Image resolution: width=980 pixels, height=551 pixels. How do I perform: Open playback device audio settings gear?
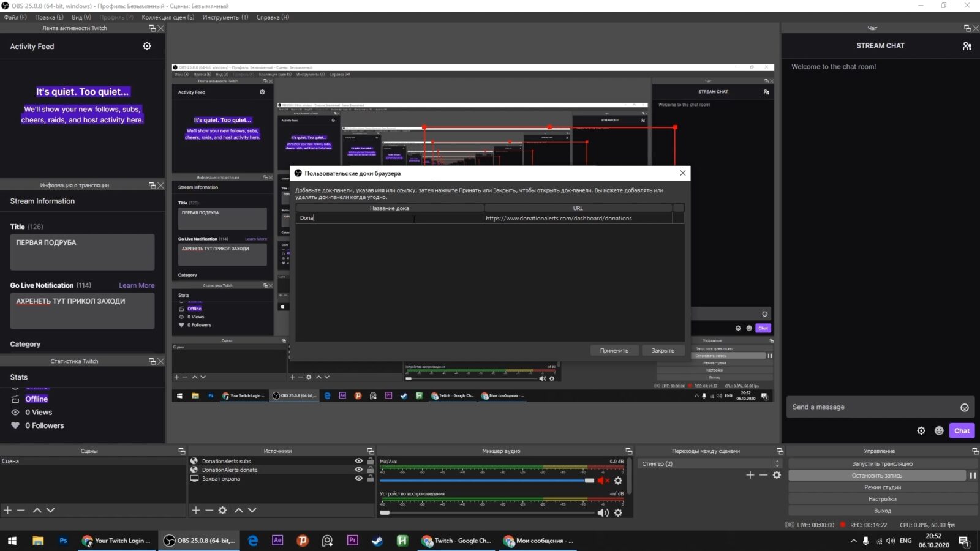[618, 512]
